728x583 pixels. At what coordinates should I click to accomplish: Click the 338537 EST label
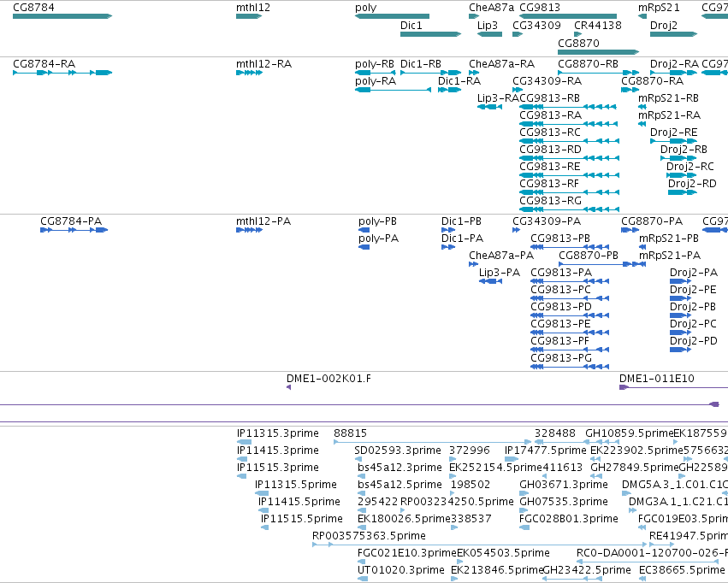click(x=471, y=518)
